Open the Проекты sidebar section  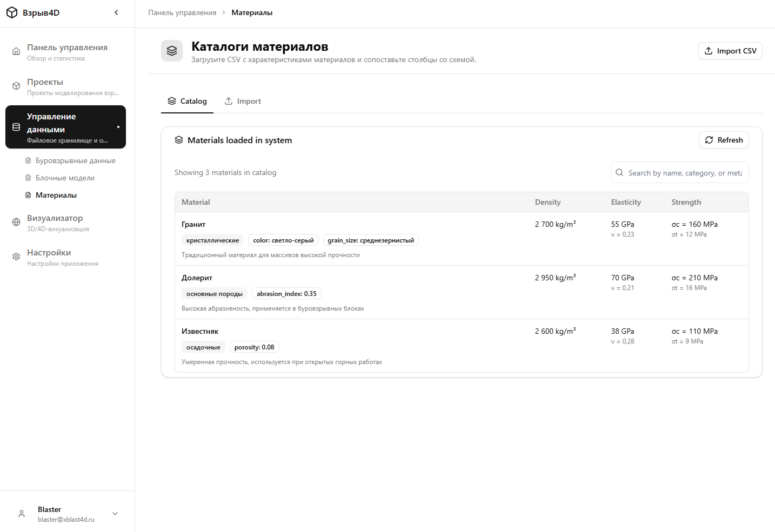(65, 86)
